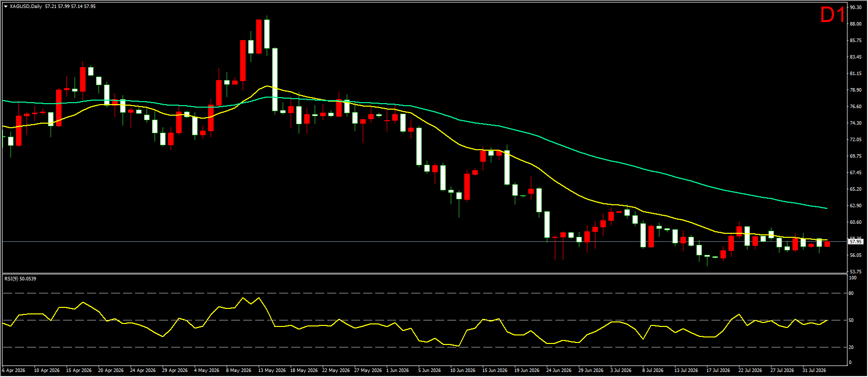The width and height of the screenshot is (868, 377).
Task: Click the 17 Jul 2026 date label
Action: coord(718,371)
